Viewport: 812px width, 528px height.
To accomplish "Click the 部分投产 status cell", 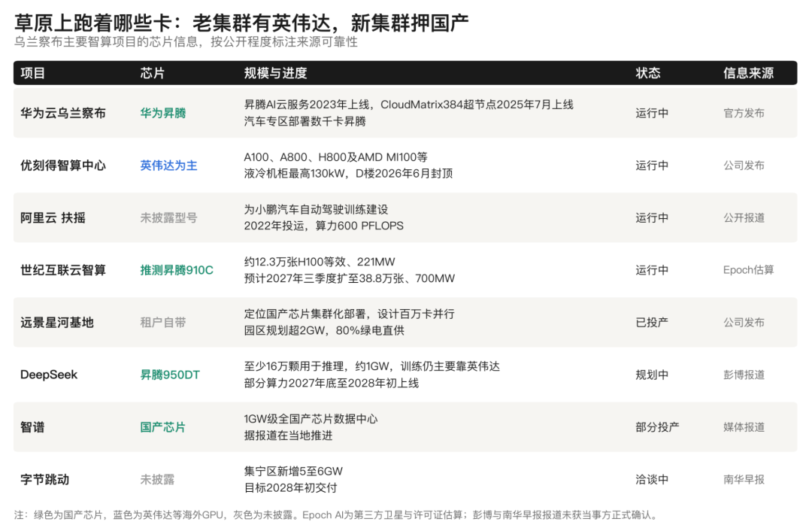I will click(657, 427).
